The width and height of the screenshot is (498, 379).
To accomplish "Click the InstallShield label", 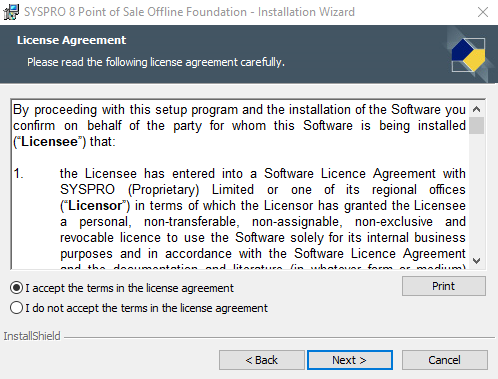I will 32,336.
